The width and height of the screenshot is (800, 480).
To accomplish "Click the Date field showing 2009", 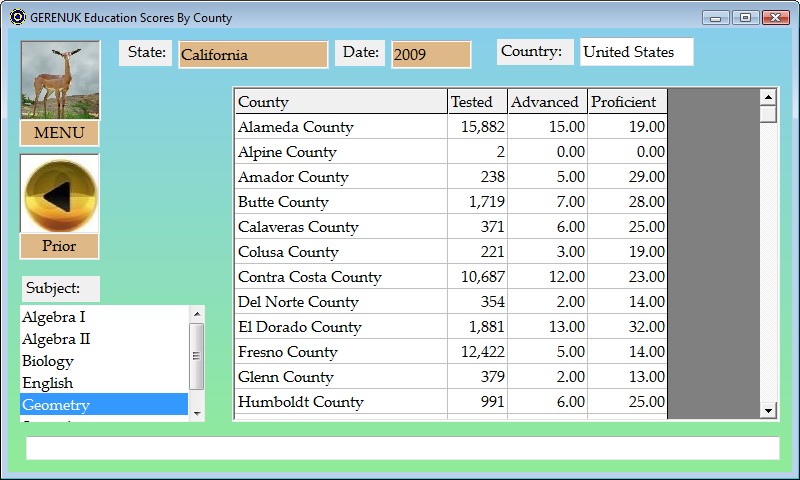I will tap(431, 55).
